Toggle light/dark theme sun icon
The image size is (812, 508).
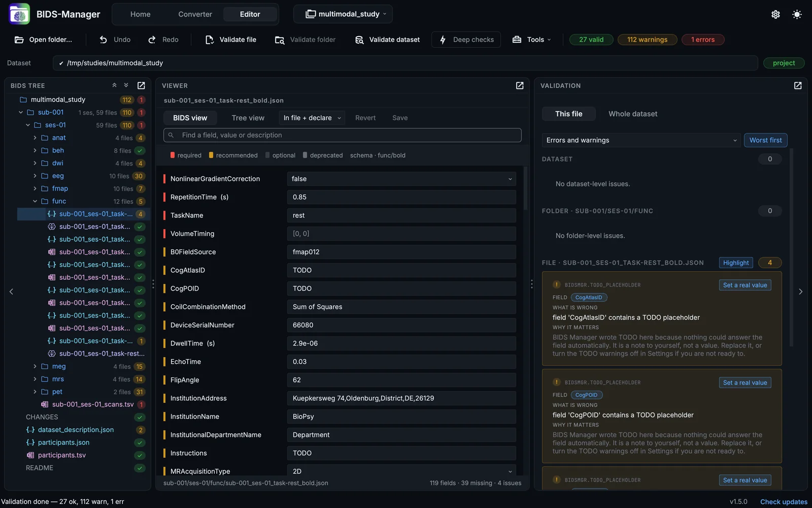[797, 14]
